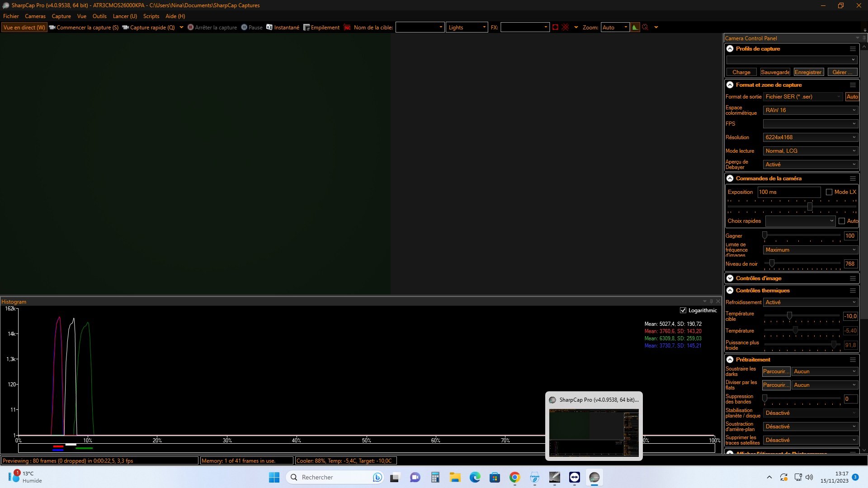Open the Aide (H) menu
The height and width of the screenshot is (488, 868).
[x=175, y=16]
